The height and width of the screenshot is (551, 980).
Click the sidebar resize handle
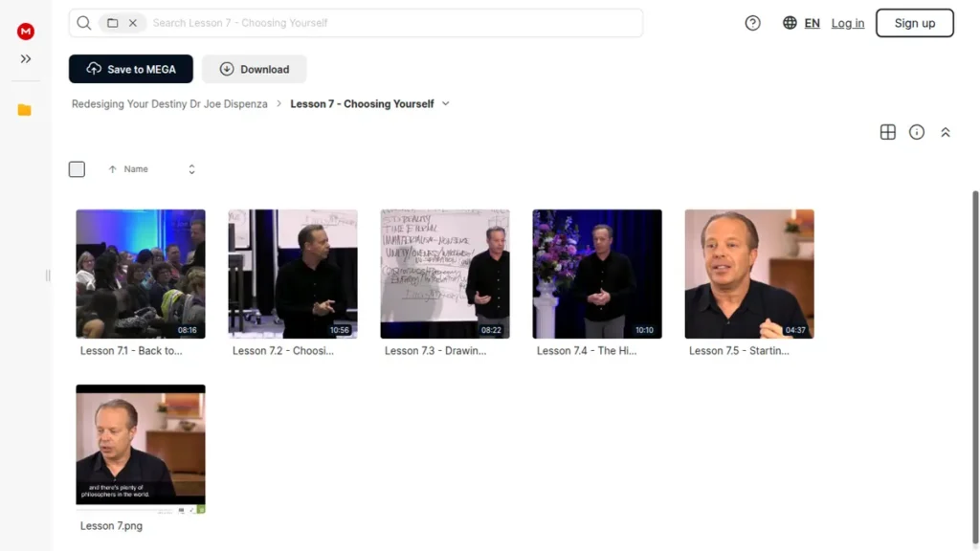(x=48, y=275)
